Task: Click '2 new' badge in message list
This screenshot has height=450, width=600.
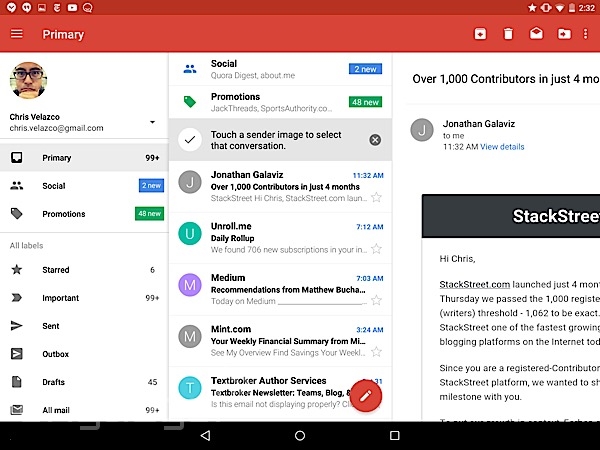Action: pyautogui.click(x=365, y=69)
